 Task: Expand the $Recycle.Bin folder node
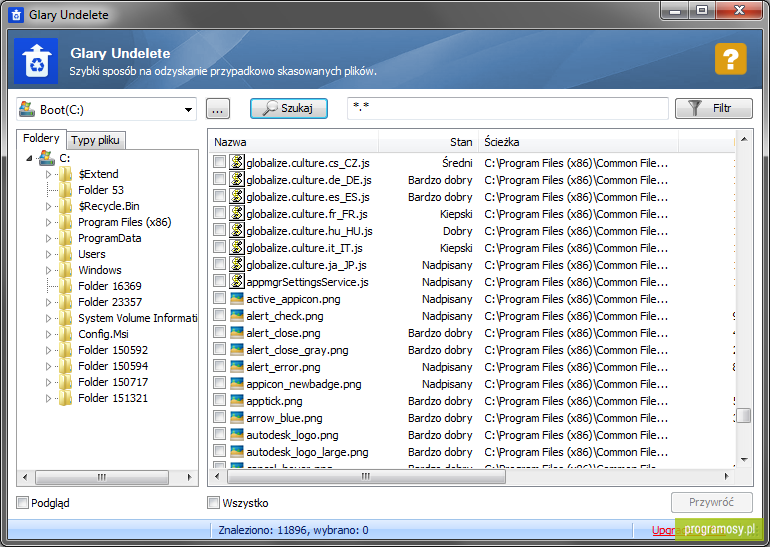(x=48, y=206)
